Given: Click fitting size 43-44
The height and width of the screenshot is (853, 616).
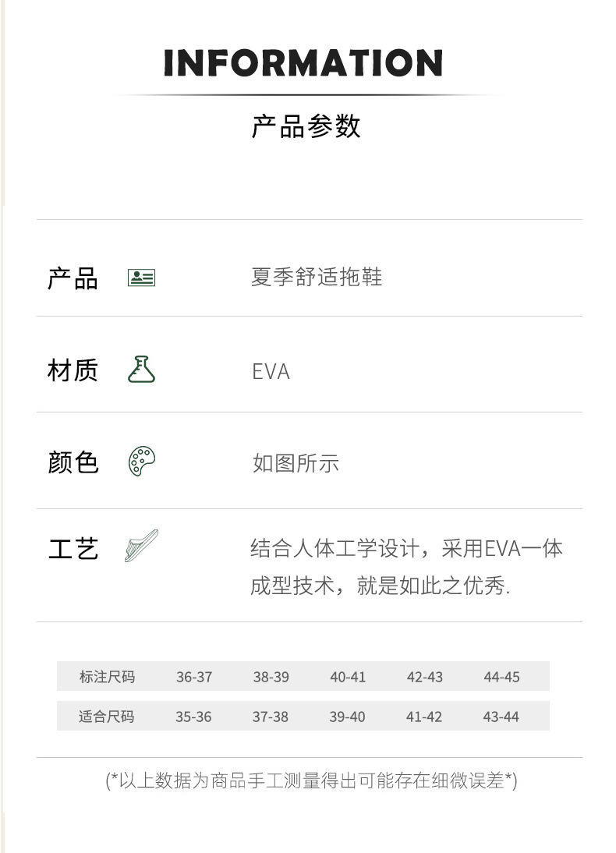Looking at the screenshot, I should point(501,717).
